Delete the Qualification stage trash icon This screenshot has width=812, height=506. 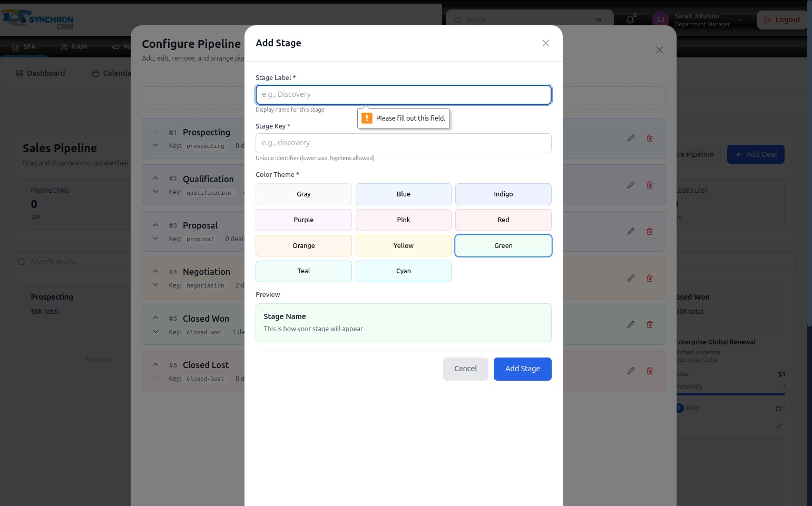point(650,185)
